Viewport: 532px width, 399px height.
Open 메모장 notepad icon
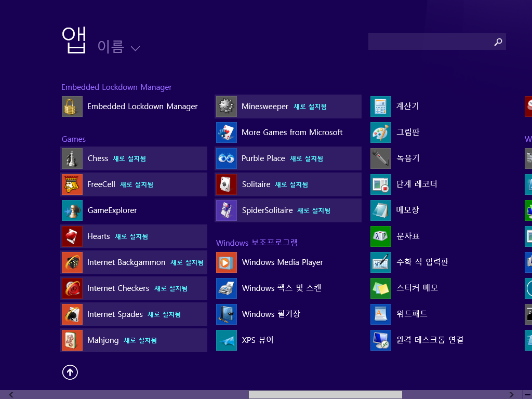(381, 210)
